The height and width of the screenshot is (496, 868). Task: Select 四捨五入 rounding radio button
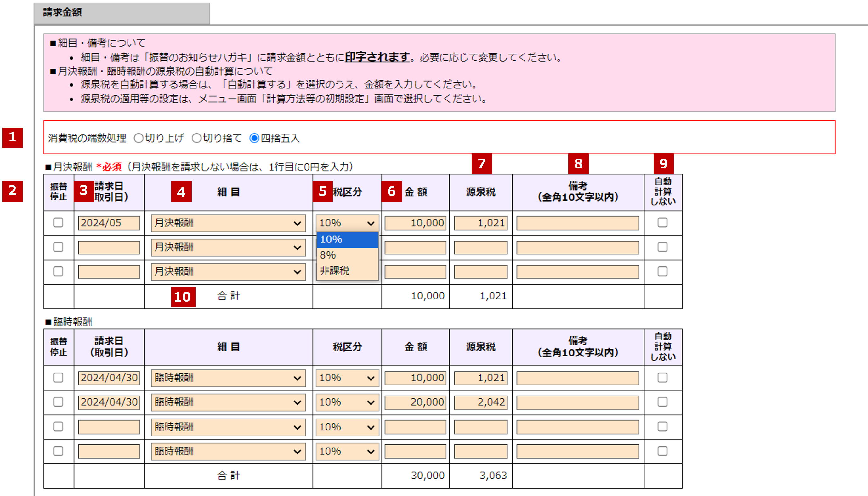pos(254,138)
